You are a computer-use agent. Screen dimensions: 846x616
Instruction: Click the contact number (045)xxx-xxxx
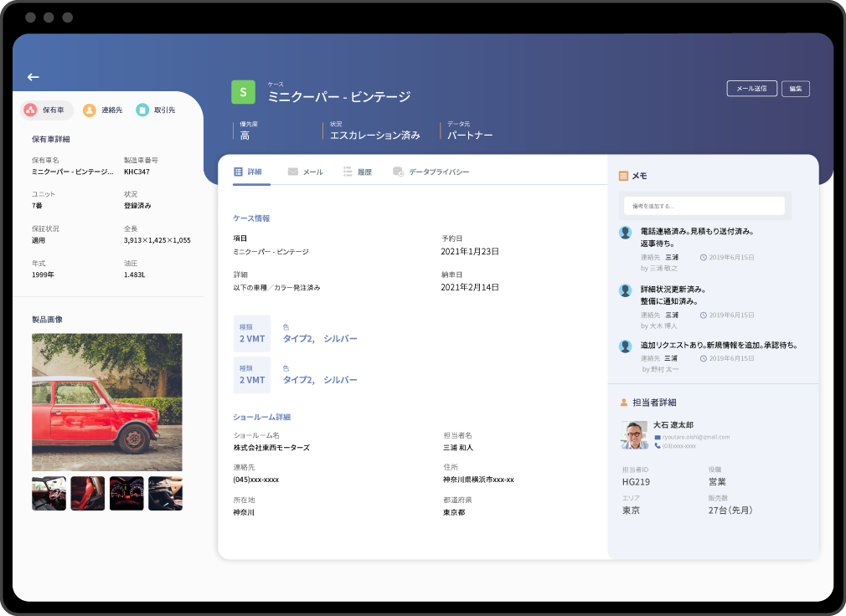255,480
